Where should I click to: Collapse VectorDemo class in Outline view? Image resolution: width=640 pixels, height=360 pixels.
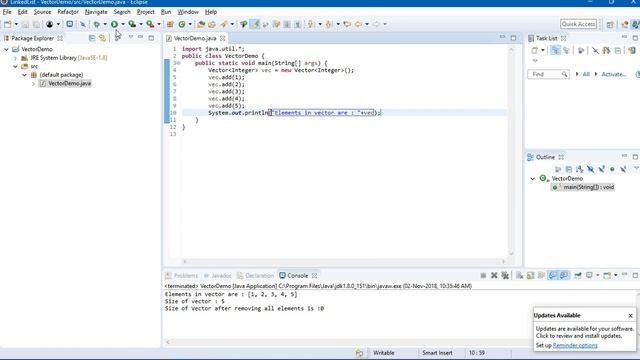click(533, 179)
